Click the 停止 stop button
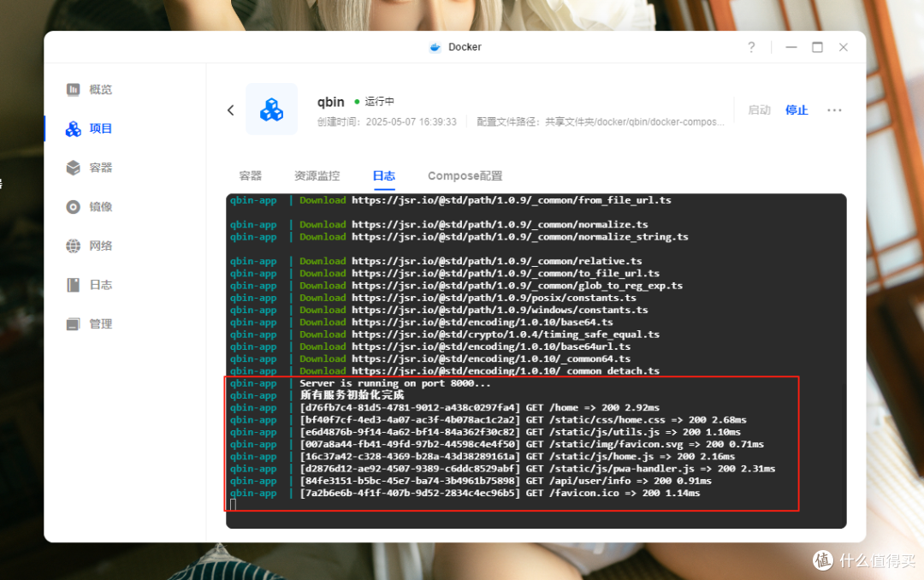Screen dimensions: 924x580 (x=797, y=110)
